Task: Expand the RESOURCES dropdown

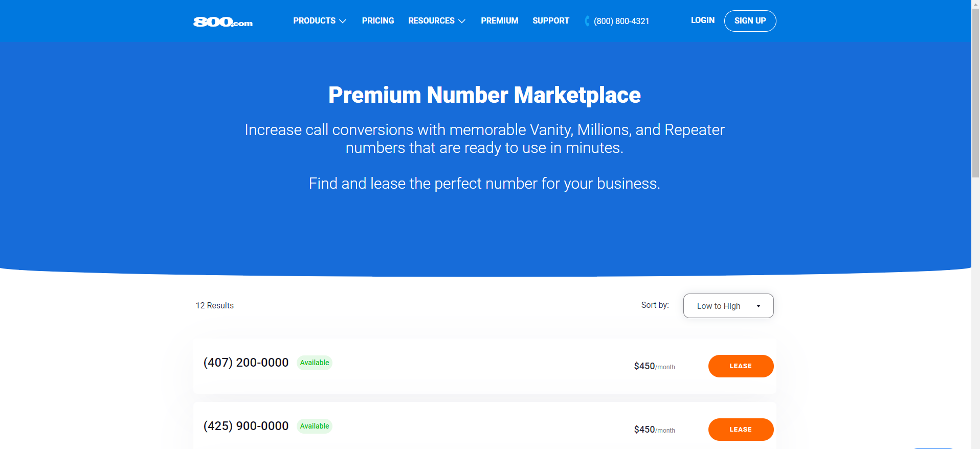Action: pos(432,21)
